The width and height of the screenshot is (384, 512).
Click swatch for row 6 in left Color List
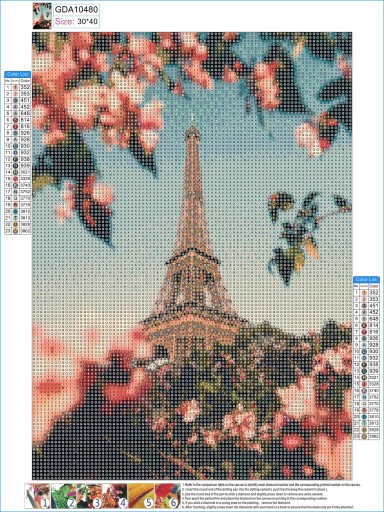pyautogui.click(x=15, y=120)
